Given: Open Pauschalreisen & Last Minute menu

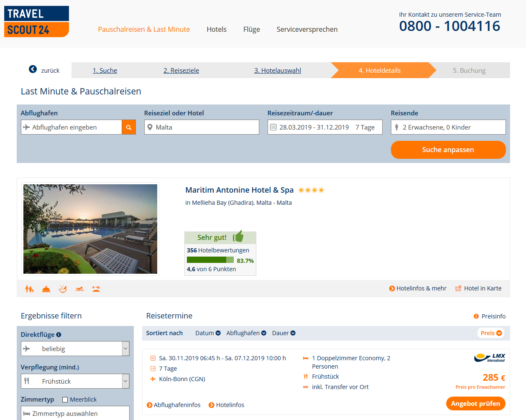Looking at the screenshot, I should tap(144, 29).
